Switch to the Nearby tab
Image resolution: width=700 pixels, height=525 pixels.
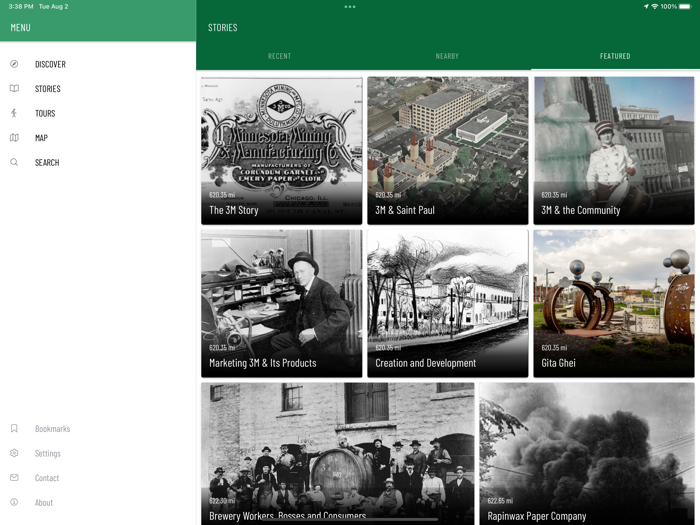click(447, 56)
